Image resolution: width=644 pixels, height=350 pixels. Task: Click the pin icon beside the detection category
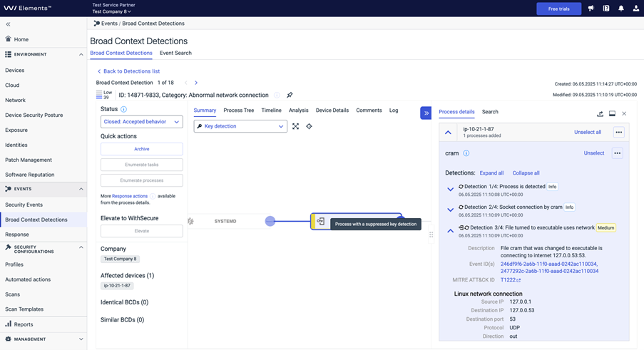click(290, 95)
